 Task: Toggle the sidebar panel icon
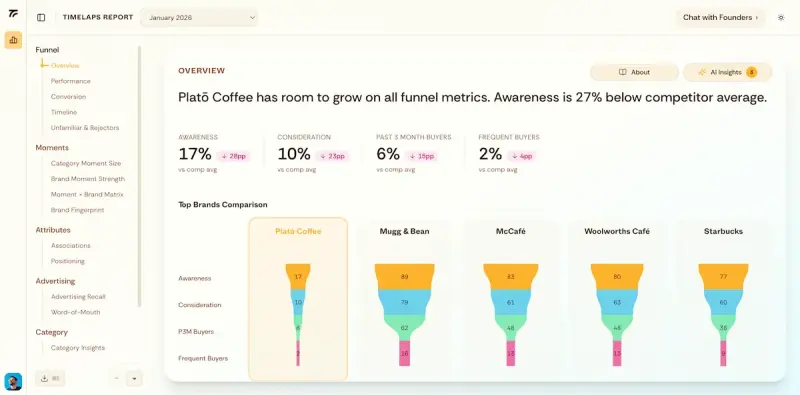pyautogui.click(x=41, y=17)
